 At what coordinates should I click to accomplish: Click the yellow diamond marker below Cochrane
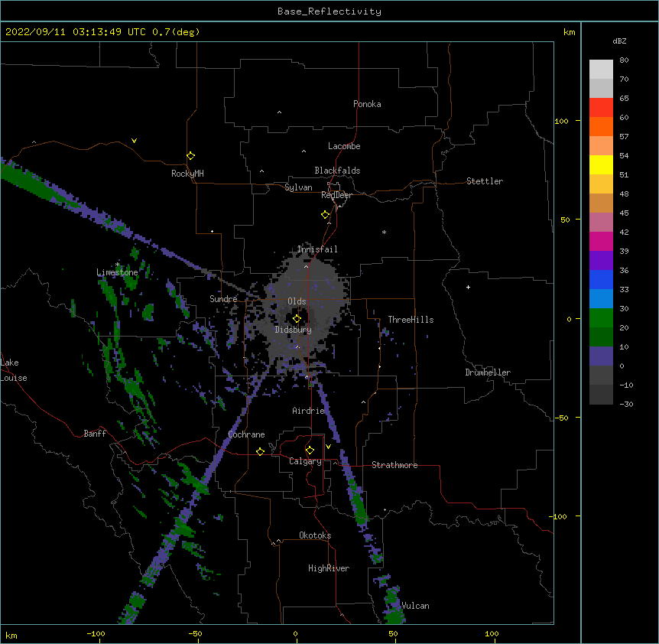coord(260,451)
